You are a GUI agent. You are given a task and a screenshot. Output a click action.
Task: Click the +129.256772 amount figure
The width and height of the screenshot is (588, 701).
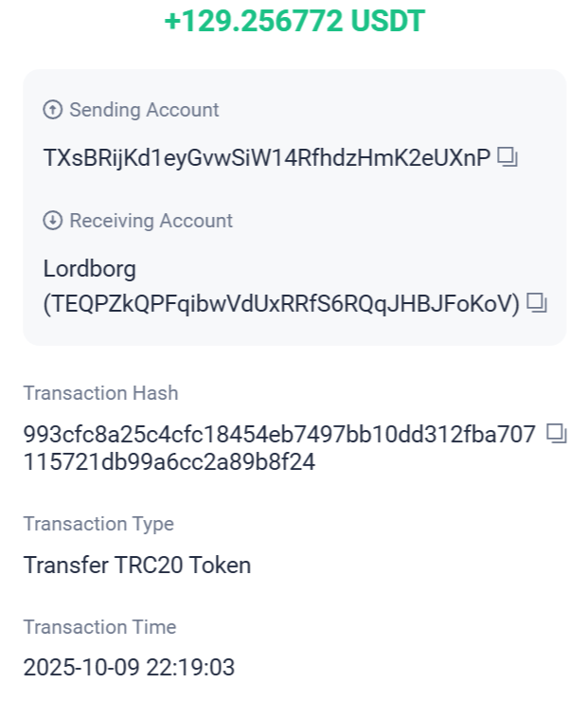[251, 23]
